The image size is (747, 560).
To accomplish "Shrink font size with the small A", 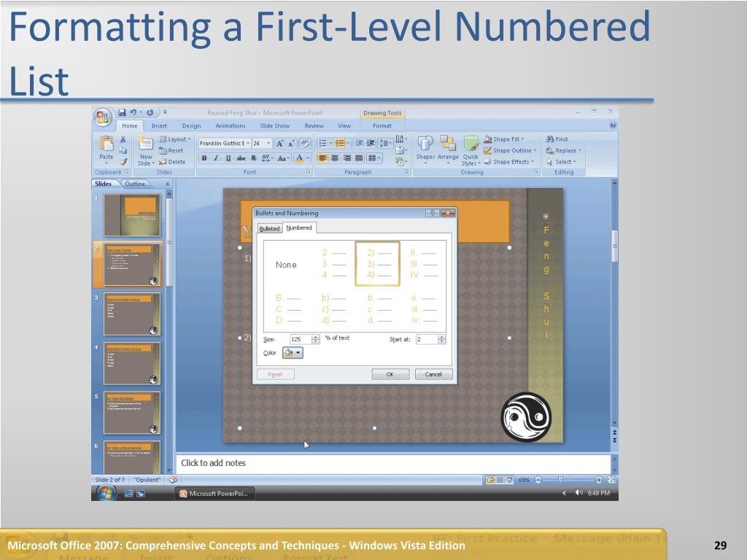I will coord(292,144).
